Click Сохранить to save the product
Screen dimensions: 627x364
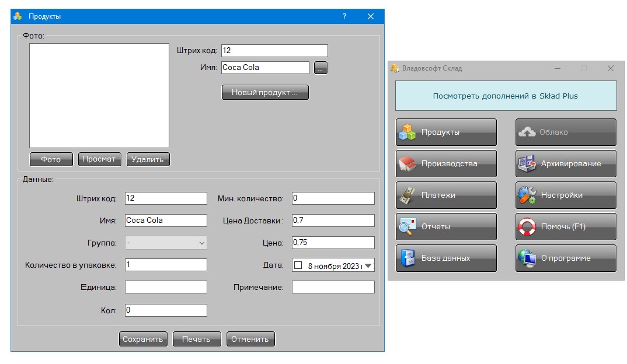[143, 339]
